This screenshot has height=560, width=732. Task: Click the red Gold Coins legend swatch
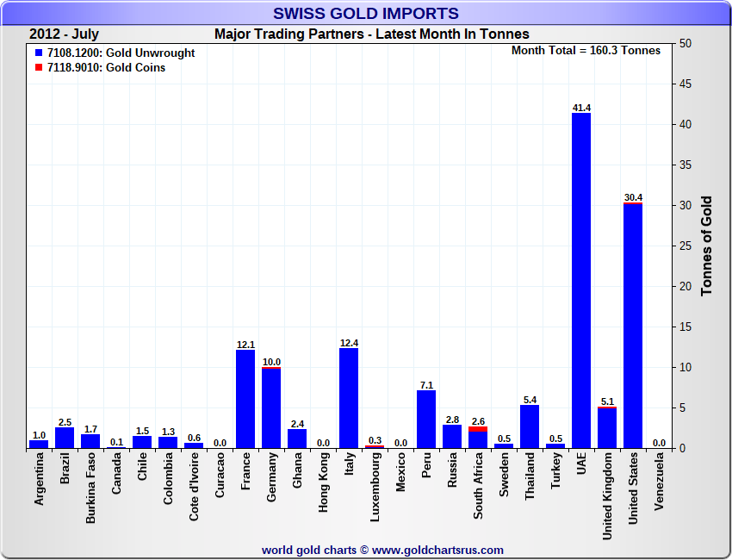tap(39, 68)
